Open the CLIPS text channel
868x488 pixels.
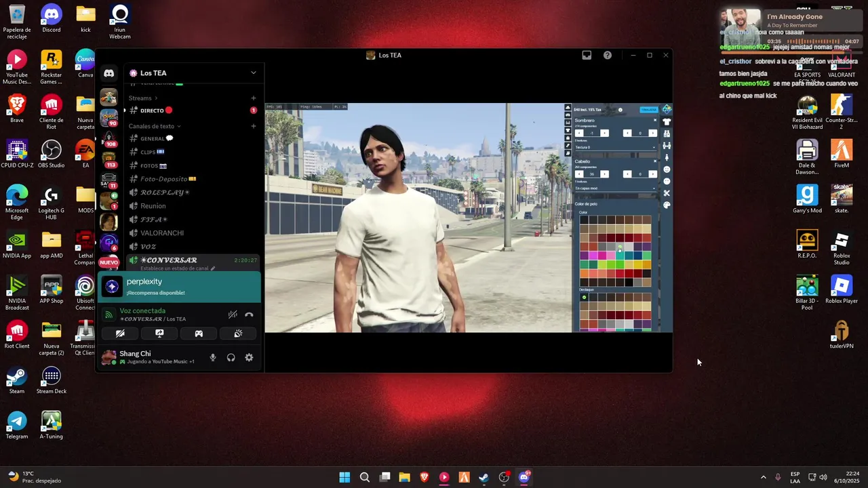pyautogui.click(x=193, y=152)
